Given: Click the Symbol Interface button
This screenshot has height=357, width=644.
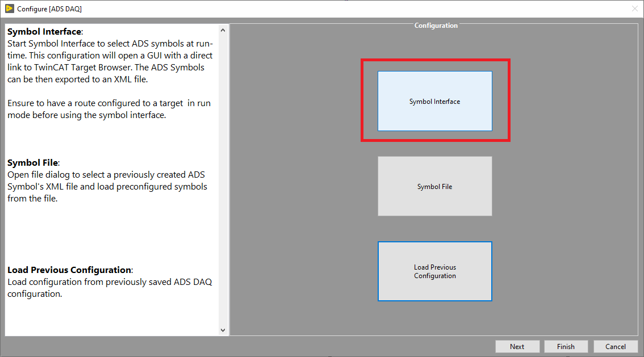Looking at the screenshot, I should [434, 101].
